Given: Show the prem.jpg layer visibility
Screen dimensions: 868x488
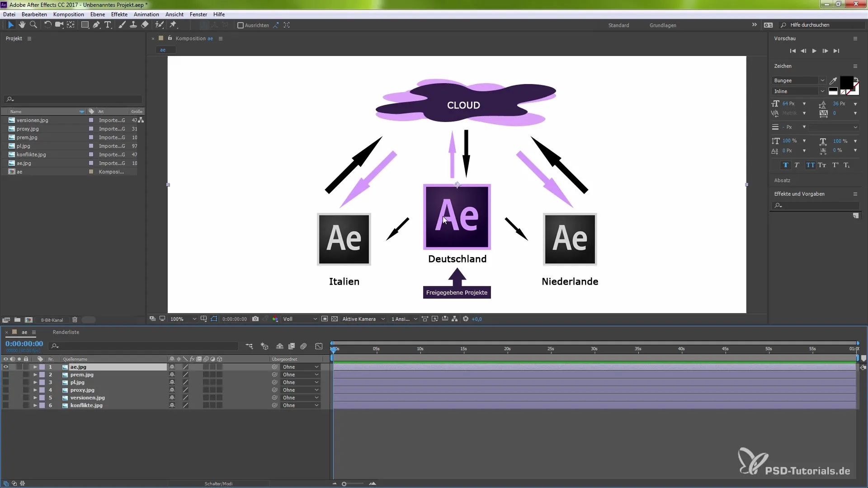Looking at the screenshot, I should (x=5, y=375).
